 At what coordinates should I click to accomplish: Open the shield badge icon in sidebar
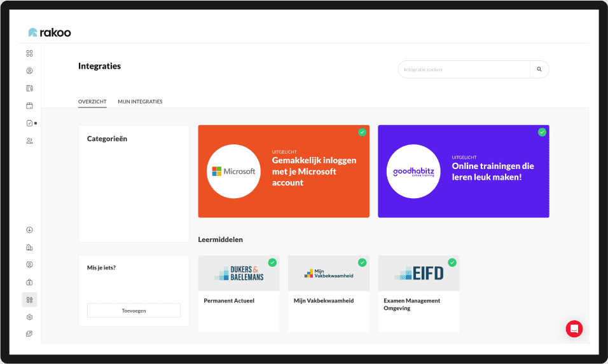point(29,265)
